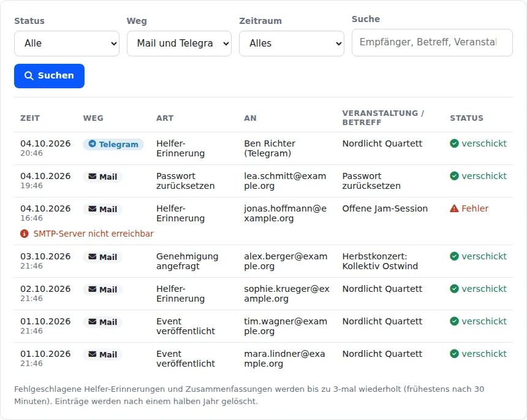Viewport: 527px width, 420px height.
Task: Click the date 04.10.2026 19:46
Action: (45, 181)
